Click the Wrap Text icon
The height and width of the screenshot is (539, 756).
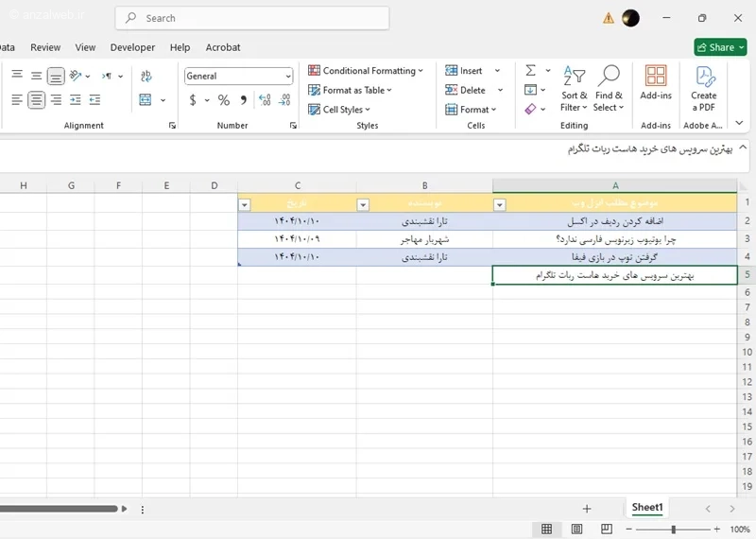click(x=146, y=76)
